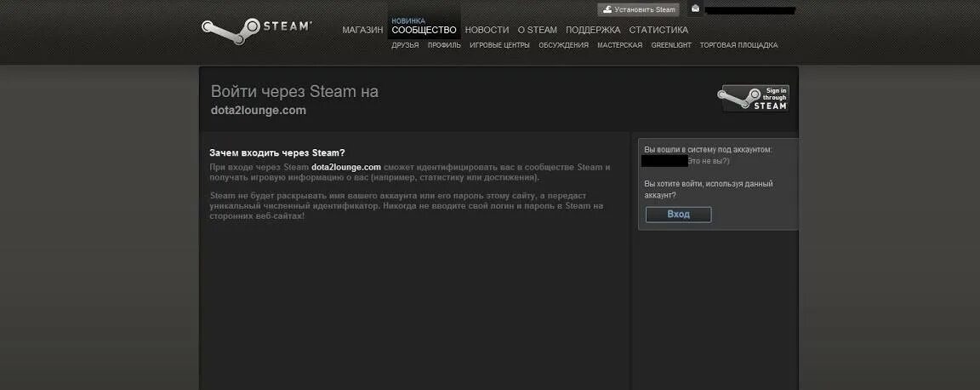The image size is (980, 390).
Task: Go to ДРУЗЬЯ submenu link
Action: coord(405,45)
